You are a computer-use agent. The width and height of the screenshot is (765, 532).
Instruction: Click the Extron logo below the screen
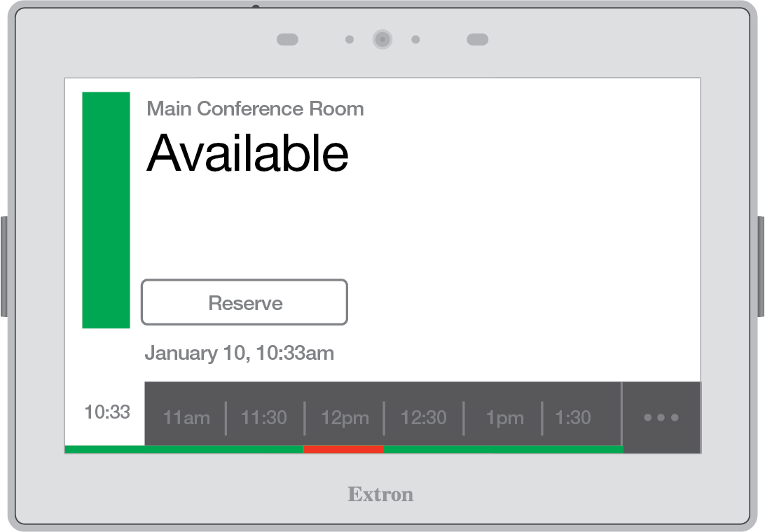click(381, 495)
